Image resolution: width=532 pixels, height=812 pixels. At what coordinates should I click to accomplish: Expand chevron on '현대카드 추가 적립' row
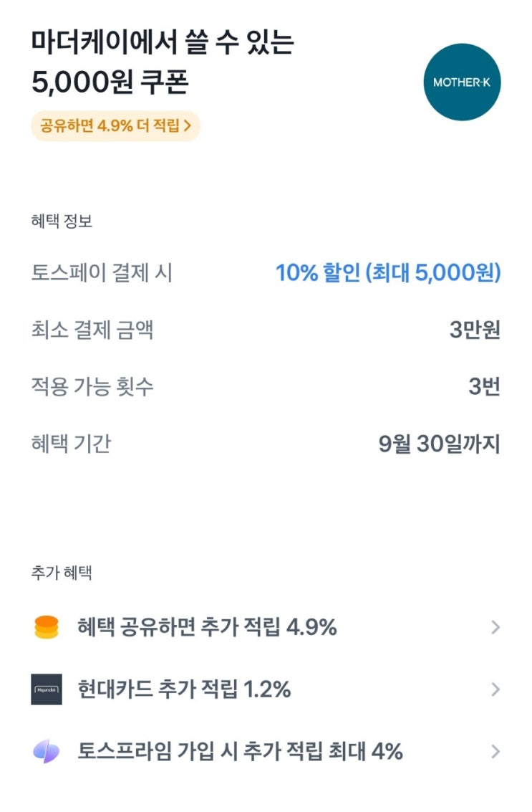coord(495,689)
